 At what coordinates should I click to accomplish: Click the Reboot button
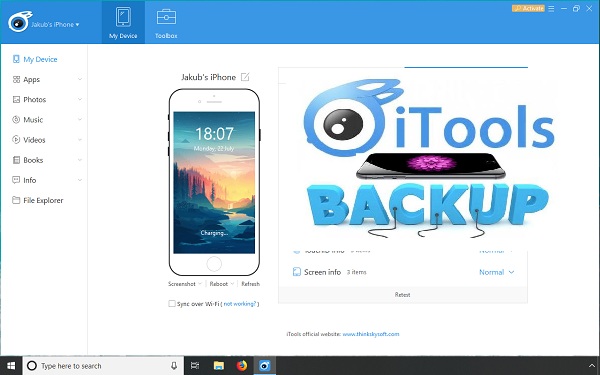219,284
